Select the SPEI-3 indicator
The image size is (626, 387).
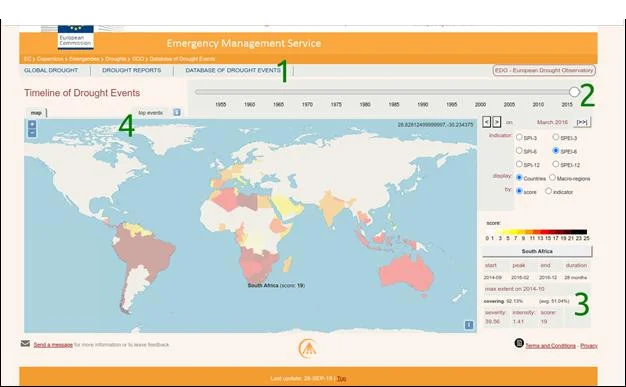tap(556, 137)
